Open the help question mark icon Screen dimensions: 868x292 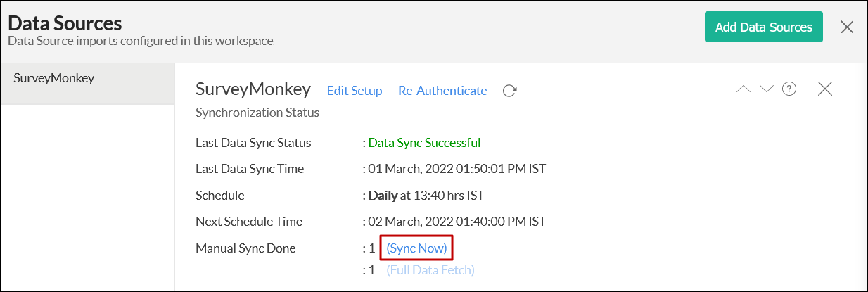pos(789,89)
